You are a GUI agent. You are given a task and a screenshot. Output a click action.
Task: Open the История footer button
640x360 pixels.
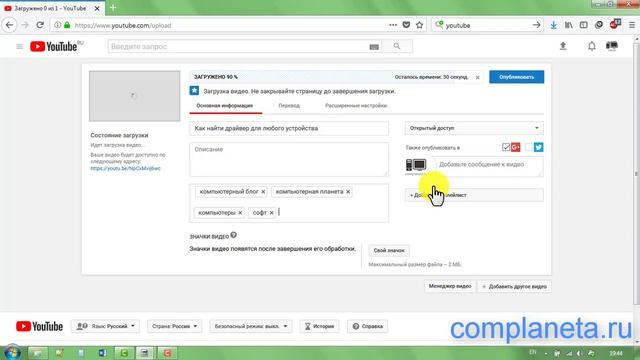point(319,326)
